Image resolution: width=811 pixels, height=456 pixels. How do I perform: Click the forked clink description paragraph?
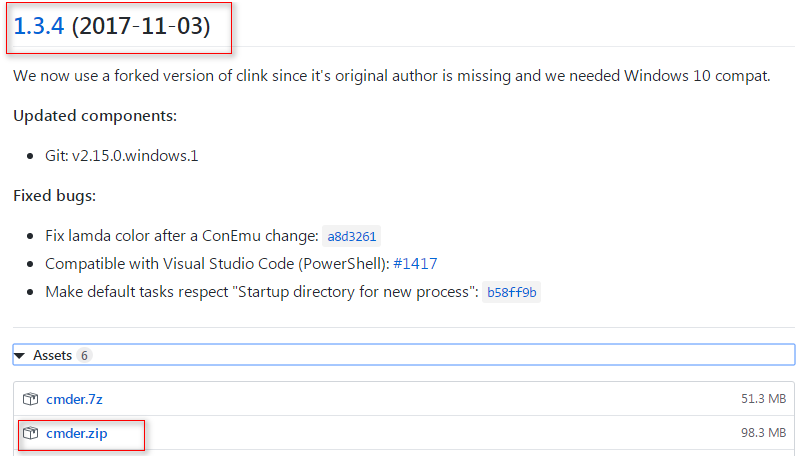[x=392, y=76]
